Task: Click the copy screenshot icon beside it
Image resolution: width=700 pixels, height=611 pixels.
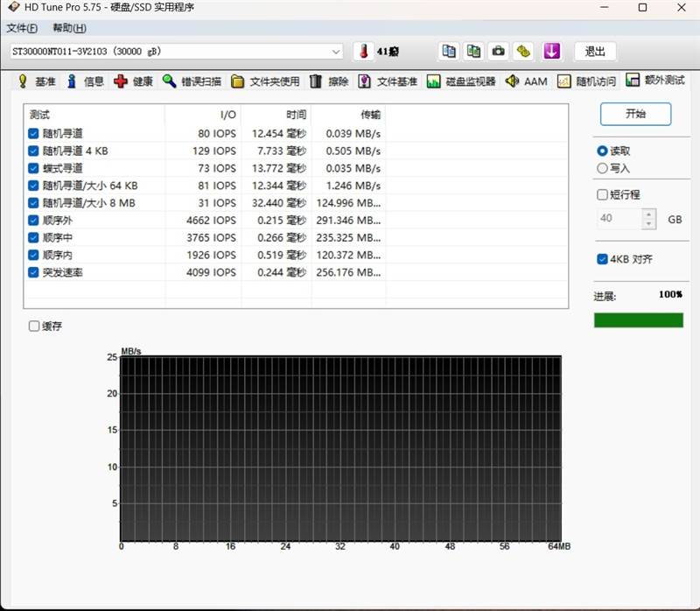Action: (473, 52)
